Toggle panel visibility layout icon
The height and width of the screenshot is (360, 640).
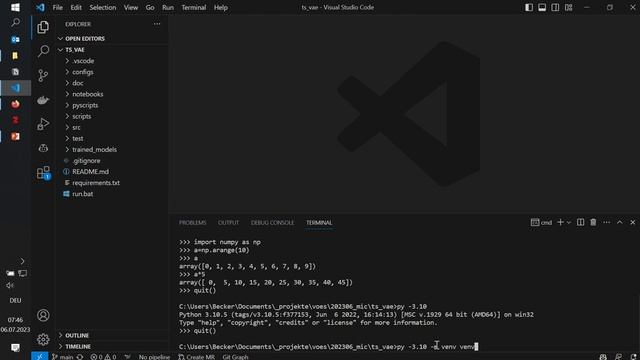tap(542, 7)
